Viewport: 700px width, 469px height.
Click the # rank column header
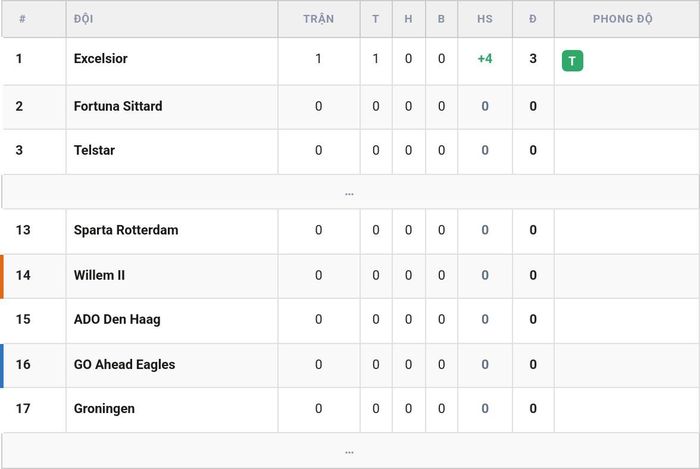pos(22,19)
